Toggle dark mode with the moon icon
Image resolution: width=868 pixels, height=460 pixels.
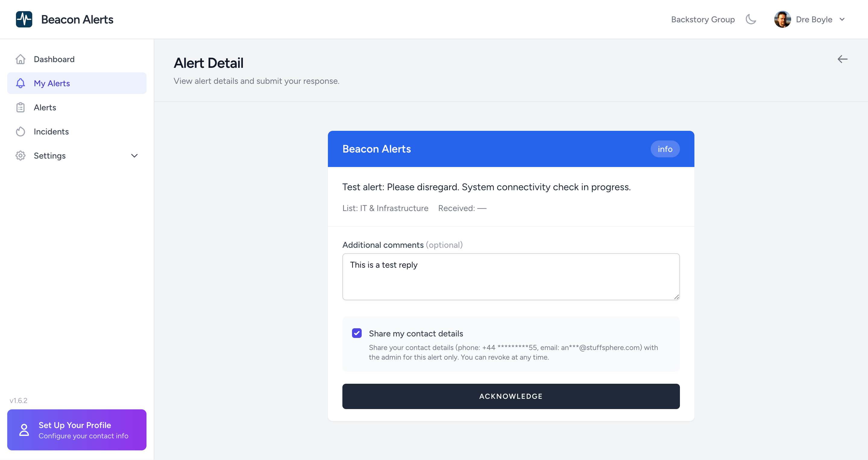point(751,19)
